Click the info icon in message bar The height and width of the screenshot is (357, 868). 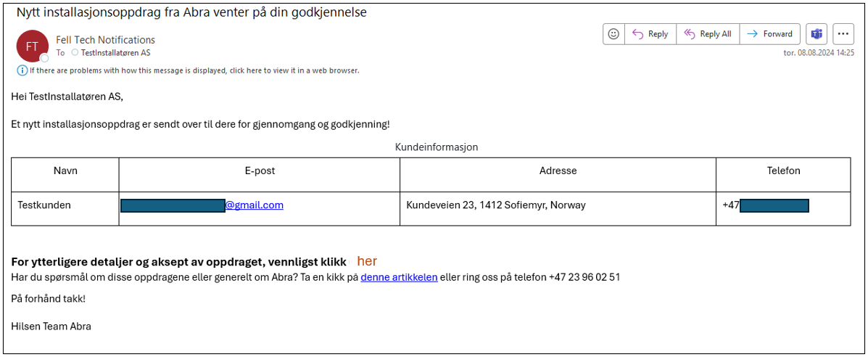tap(22, 70)
